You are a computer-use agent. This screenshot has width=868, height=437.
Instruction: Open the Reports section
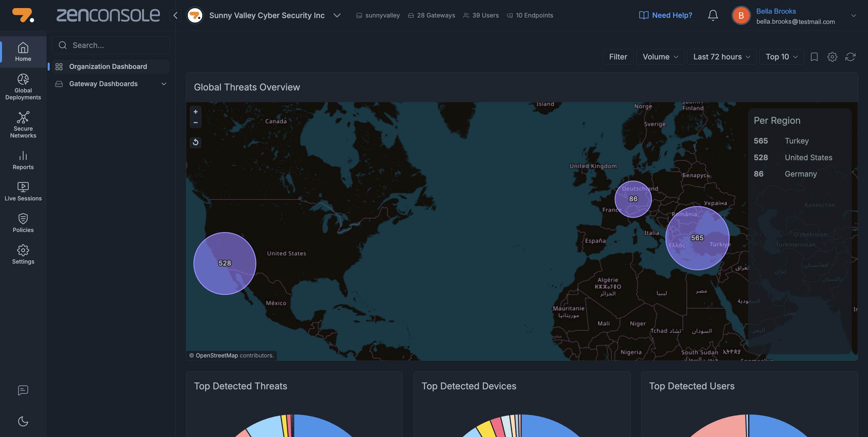coord(23,161)
